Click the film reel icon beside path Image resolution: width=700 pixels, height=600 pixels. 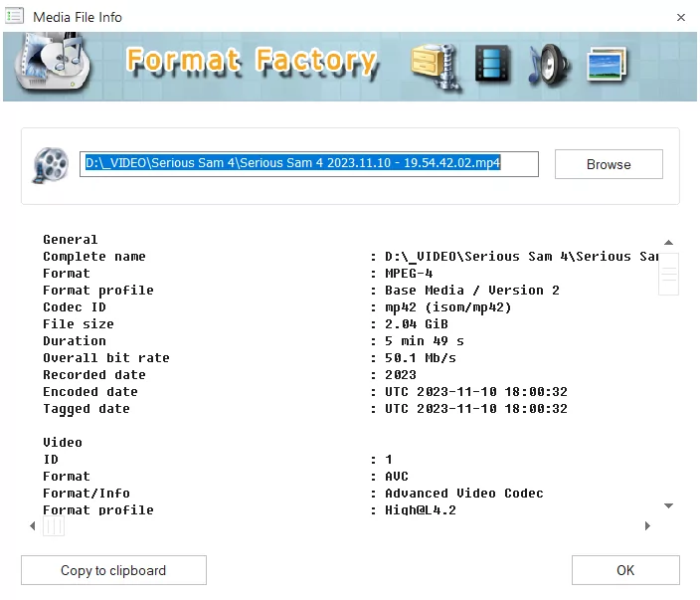(x=51, y=165)
